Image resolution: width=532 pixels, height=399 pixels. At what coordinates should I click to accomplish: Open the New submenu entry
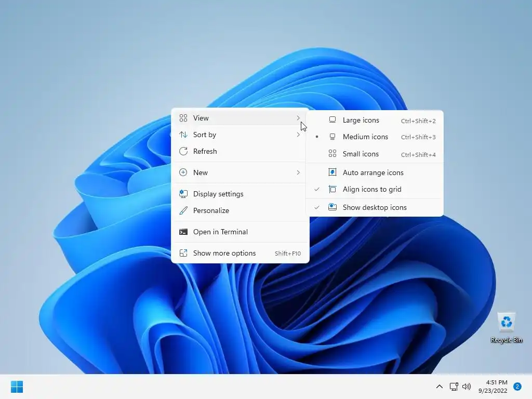(x=240, y=172)
